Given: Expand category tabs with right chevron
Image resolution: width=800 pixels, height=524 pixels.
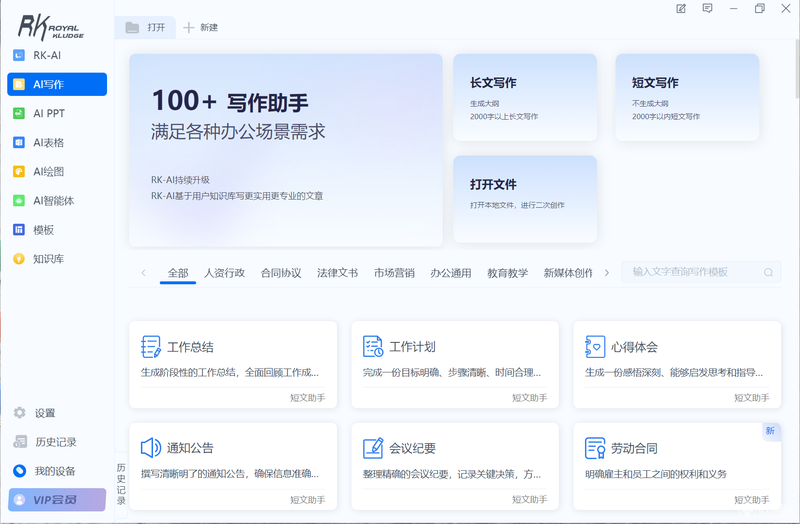Looking at the screenshot, I should tap(607, 273).
